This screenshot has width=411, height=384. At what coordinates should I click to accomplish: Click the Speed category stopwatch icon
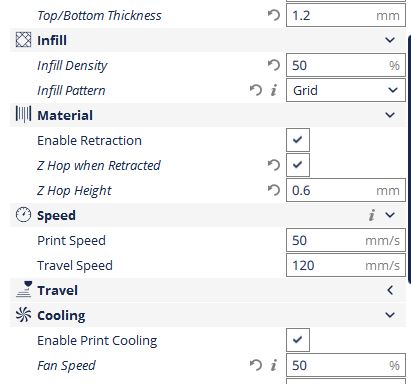[23, 215]
